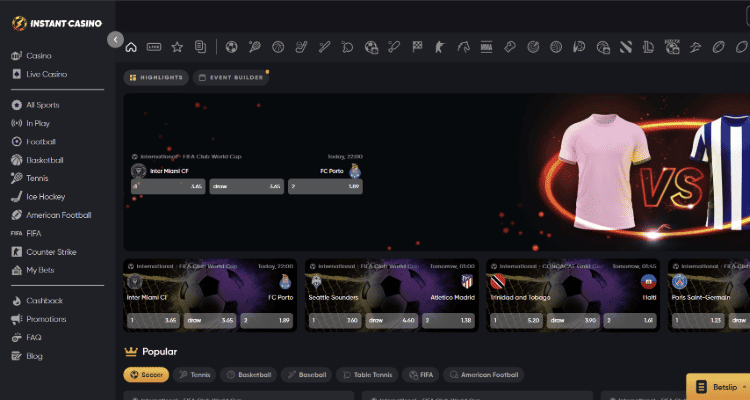This screenshot has height=400, width=750.
Task: Switch to the Event Builder tab
Action: [230, 76]
